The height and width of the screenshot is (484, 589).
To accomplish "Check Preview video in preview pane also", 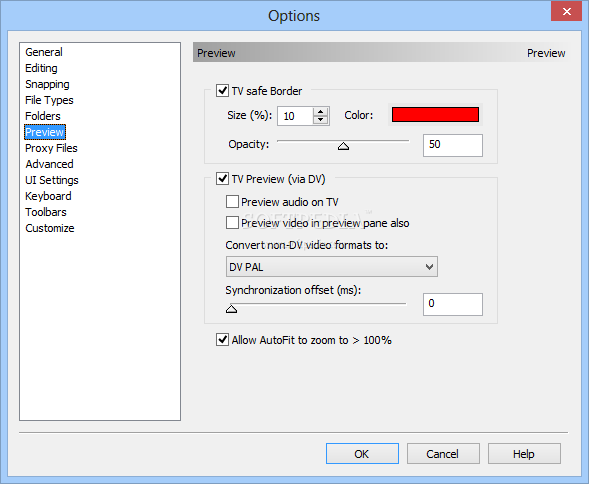I will (x=232, y=223).
